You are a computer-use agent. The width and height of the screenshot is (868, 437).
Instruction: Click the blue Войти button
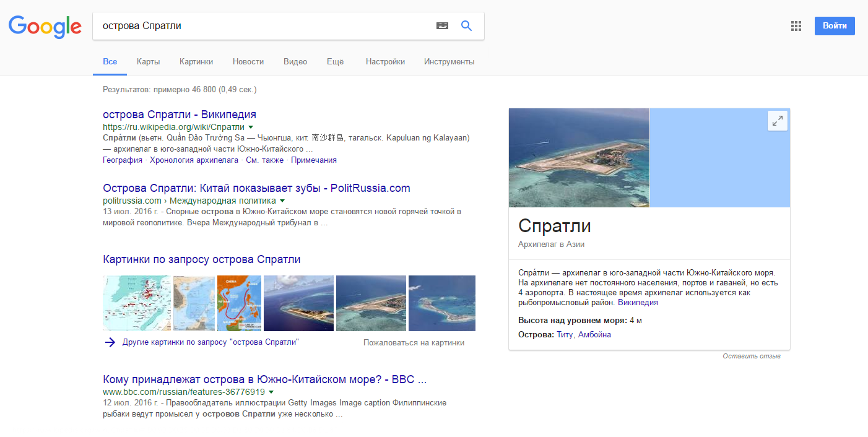835,26
